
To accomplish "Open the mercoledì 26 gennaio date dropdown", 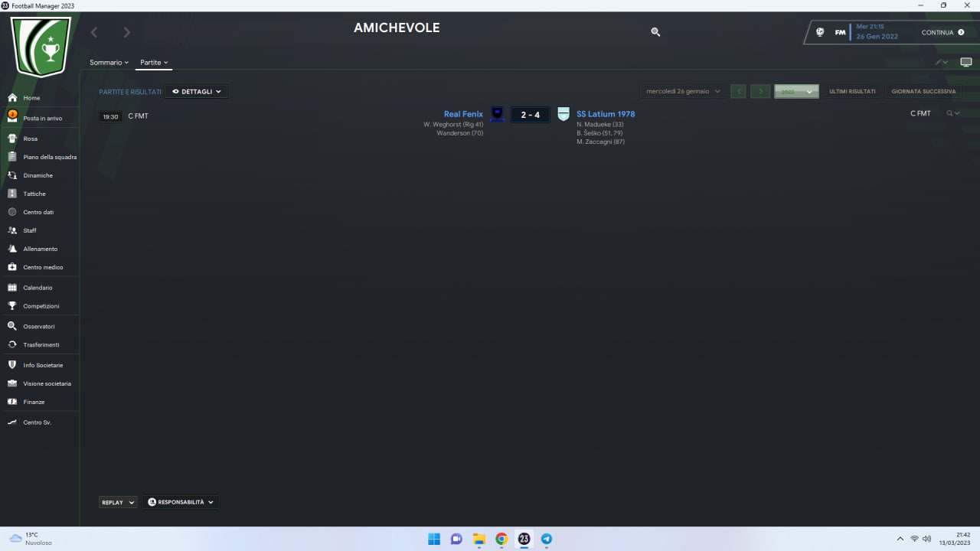I will 684,91.
